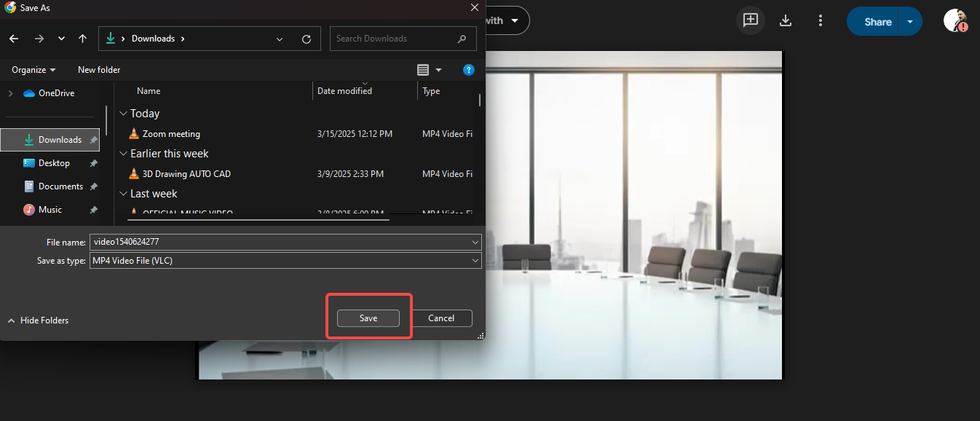Open the File name dropdown arrow
Image resolution: width=980 pixels, height=421 pixels.
tap(475, 242)
